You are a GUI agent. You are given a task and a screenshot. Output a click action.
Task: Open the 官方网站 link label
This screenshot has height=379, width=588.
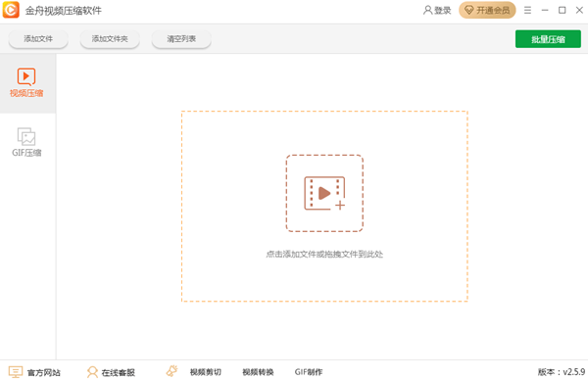tap(44, 372)
